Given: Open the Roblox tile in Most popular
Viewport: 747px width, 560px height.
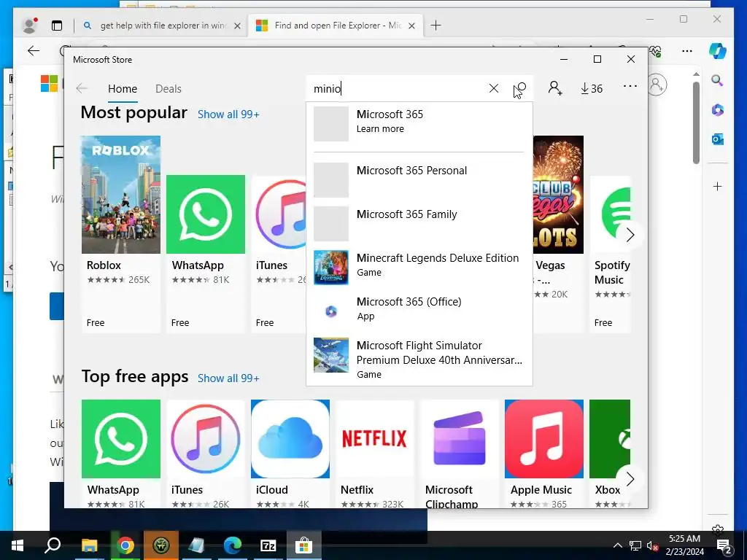Looking at the screenshot, I should coord(121,234).
